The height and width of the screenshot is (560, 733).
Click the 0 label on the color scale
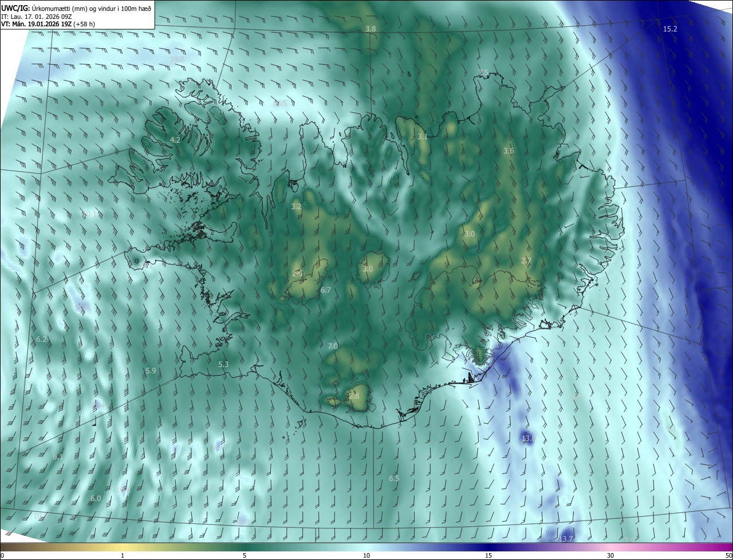point(2,555)
